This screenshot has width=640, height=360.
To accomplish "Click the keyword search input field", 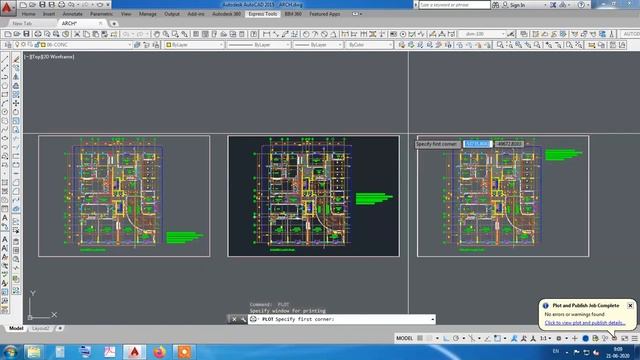I will [454, 5].
